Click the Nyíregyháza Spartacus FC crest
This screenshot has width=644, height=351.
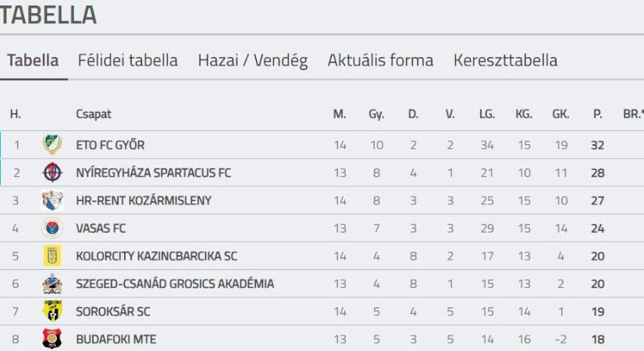click(52, 172)
